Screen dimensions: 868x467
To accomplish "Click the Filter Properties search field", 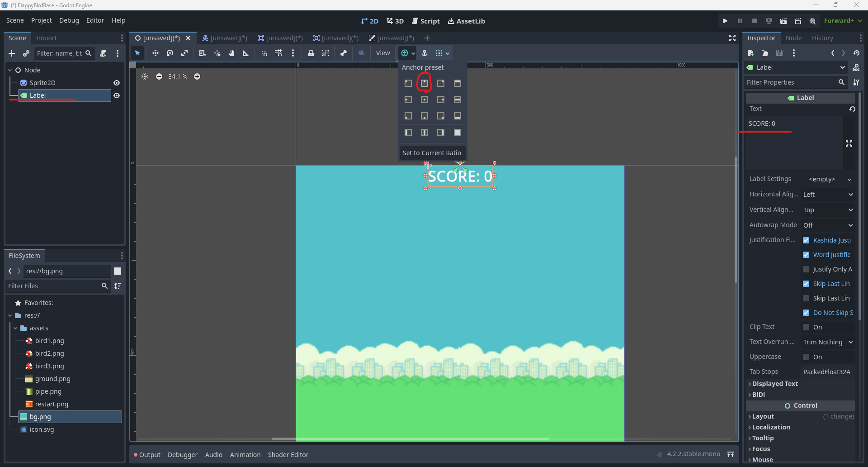I will point(791,82).
